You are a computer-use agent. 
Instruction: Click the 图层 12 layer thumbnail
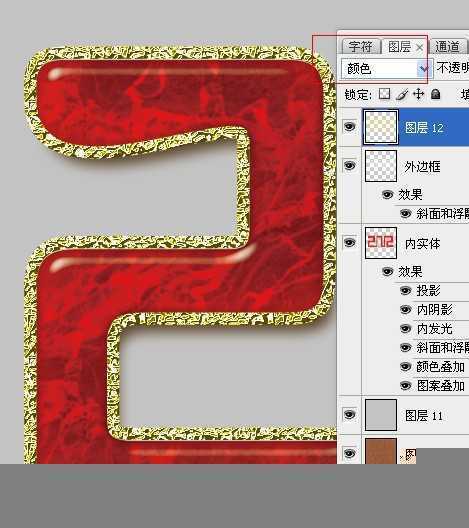coord(381,127)
